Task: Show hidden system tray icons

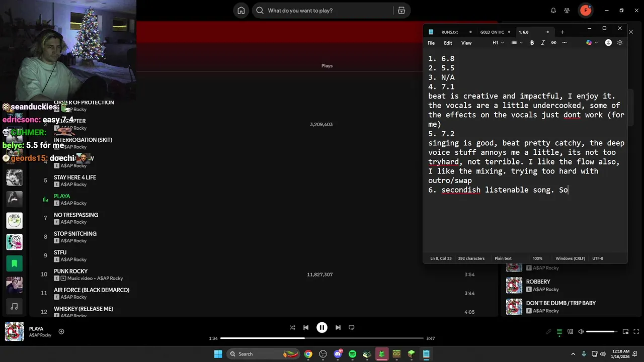Action: coord(574,354)
